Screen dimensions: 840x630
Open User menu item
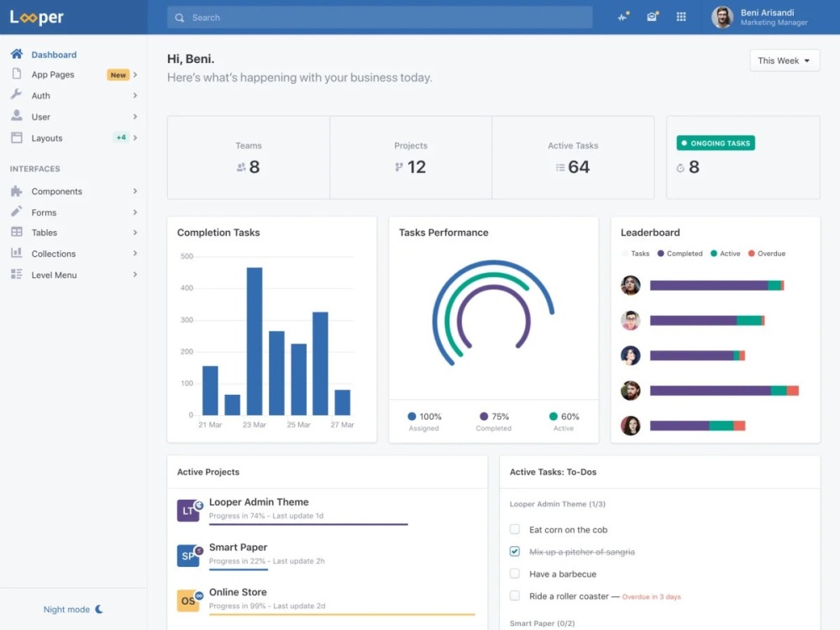click(x=73, y=116)
